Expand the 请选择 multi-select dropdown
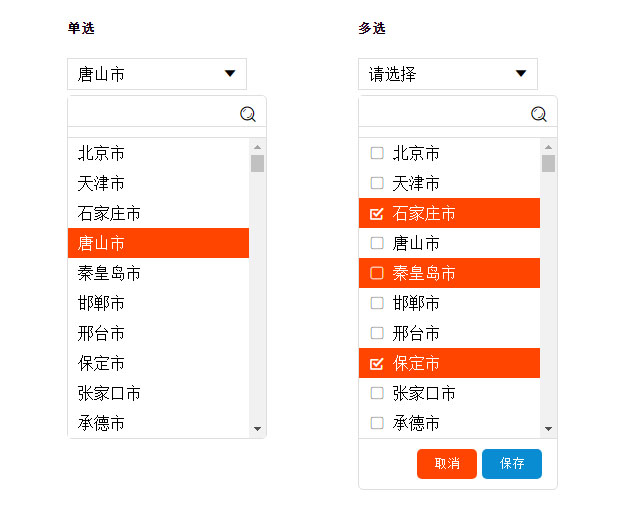This screenshot has height=520, width=618. coord(448,74)
